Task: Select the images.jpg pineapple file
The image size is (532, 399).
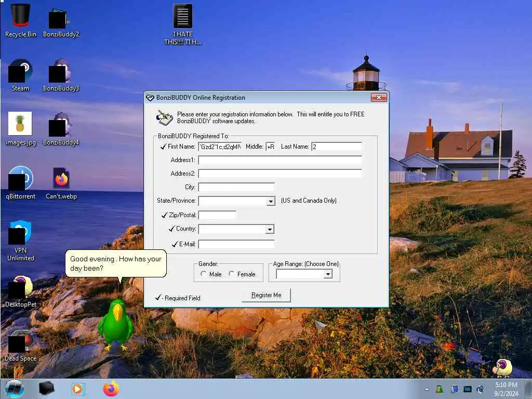Action: point(20,129)
